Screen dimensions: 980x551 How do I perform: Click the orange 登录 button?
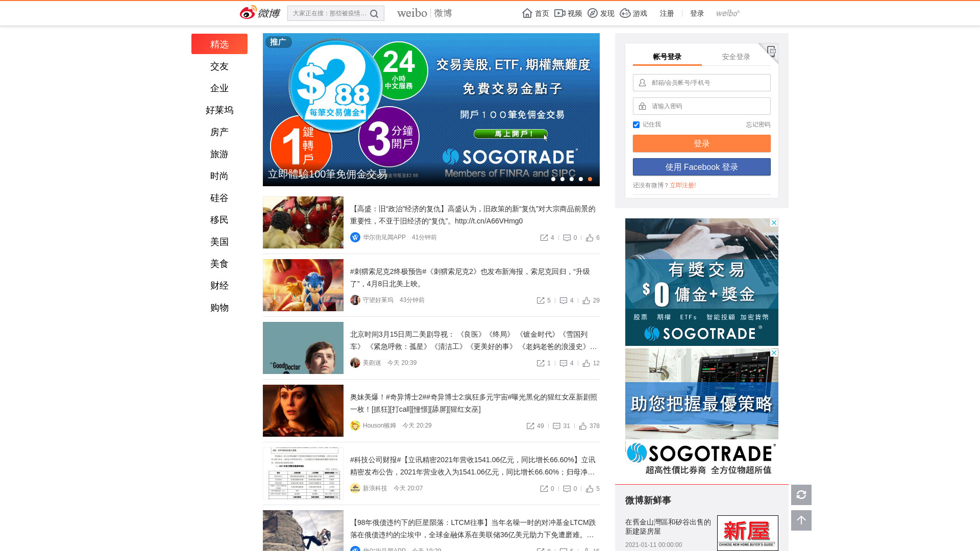(702, 143)
